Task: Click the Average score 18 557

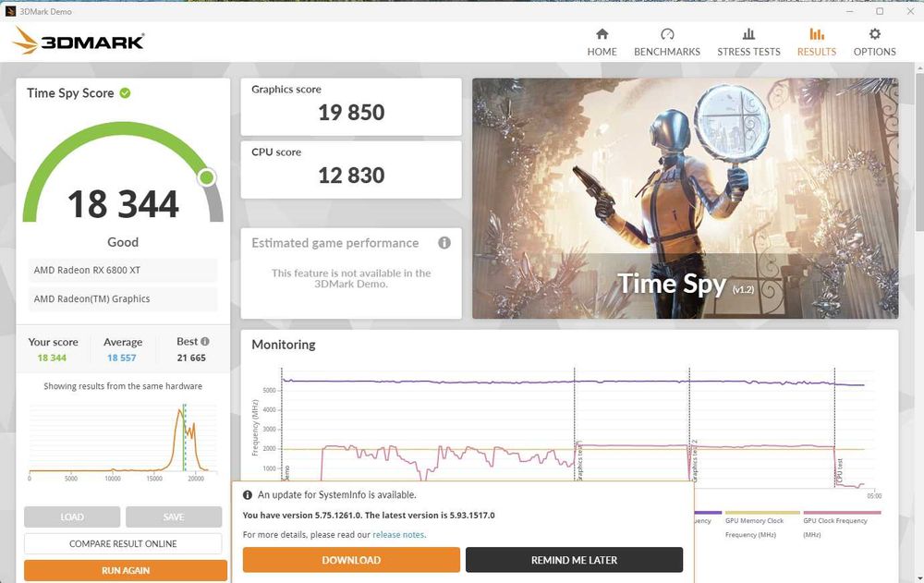Action: (x=121, y=358)
